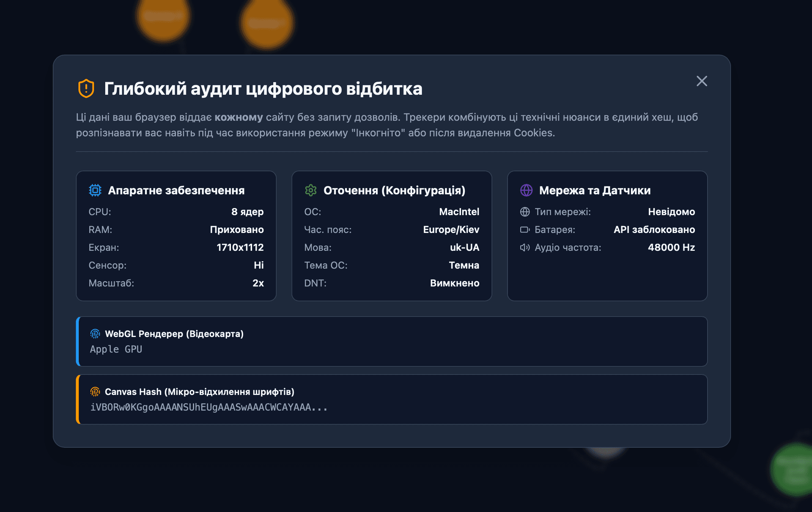Image resolution: width=812 pixels, height=512 pixels.
Task: Click the RAM value Приховано
Action: coord(237,230)
